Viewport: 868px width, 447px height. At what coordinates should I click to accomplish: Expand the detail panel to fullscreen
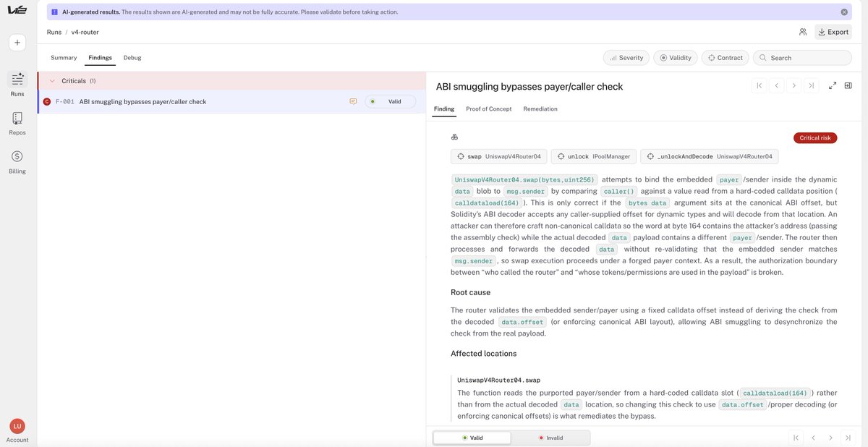coord(833,85)
